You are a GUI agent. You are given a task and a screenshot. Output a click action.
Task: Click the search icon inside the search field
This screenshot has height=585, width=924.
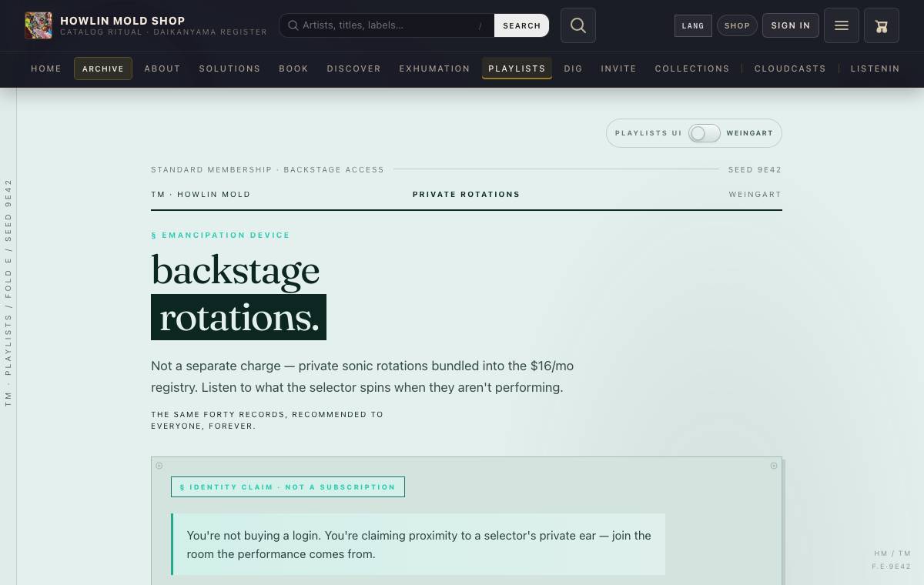(x=293, y=25)
